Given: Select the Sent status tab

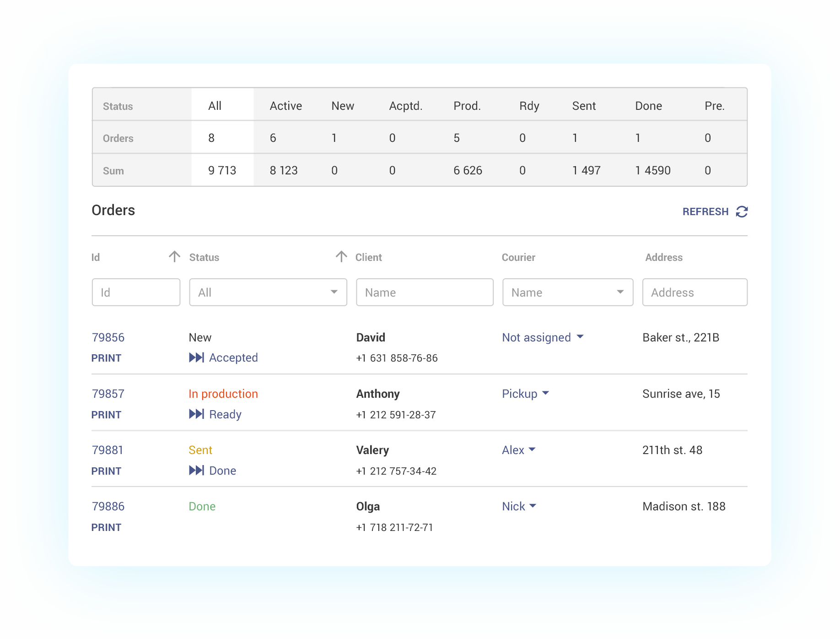Looking at the screenshot, I should pyautogui.click(x=584, y=106).
